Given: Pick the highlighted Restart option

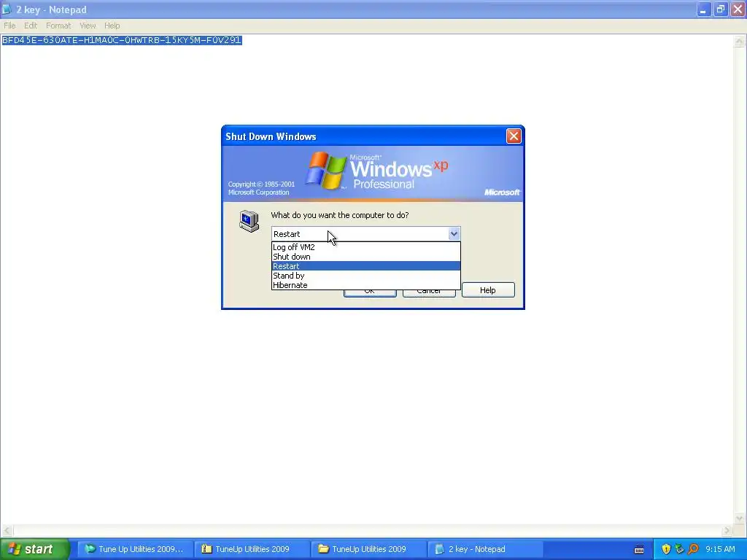Looking at the screenshot, I should click(366, 266).
